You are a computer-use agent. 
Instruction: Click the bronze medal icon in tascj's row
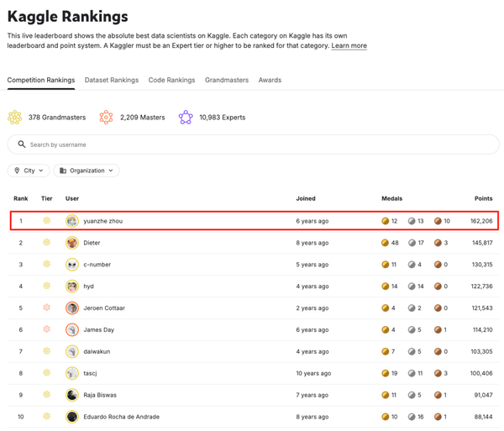pyautogui.click(x=438, y=373)
